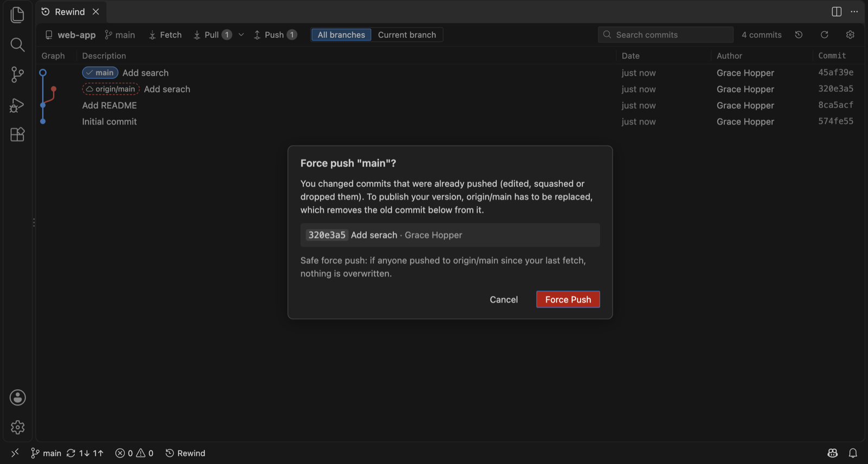
Task: Open the main branch selector in toolbar
Action: click(120, 35)
